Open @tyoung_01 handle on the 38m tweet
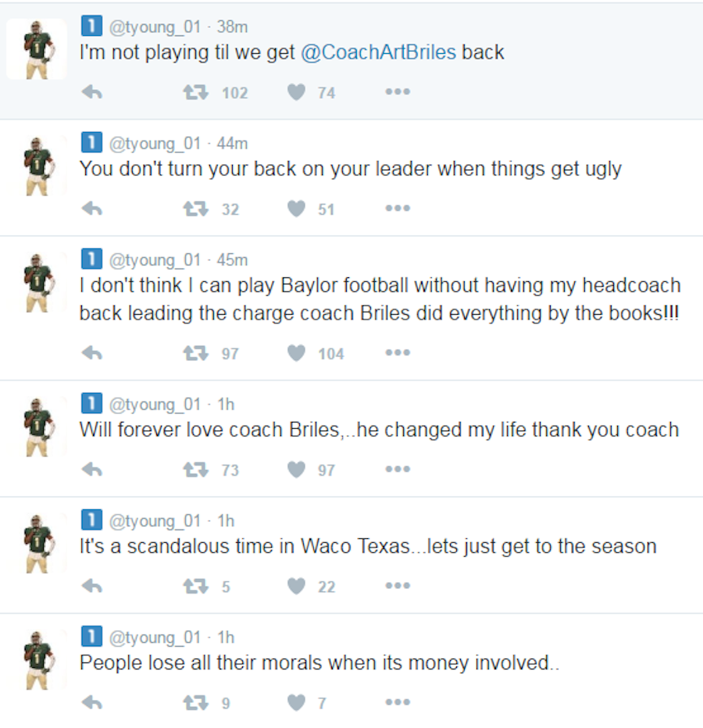Viewport: 703px width, 728px height. [155, 27]
